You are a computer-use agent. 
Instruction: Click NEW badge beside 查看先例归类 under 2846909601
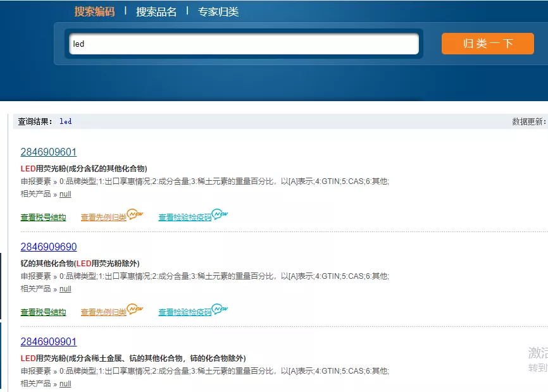coord(135,214)
